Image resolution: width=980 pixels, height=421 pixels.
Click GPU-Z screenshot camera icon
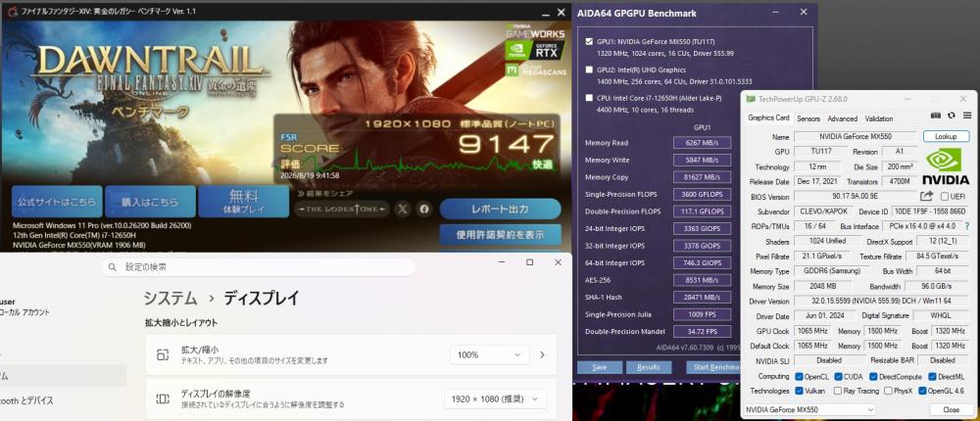(x=936, y=116)
